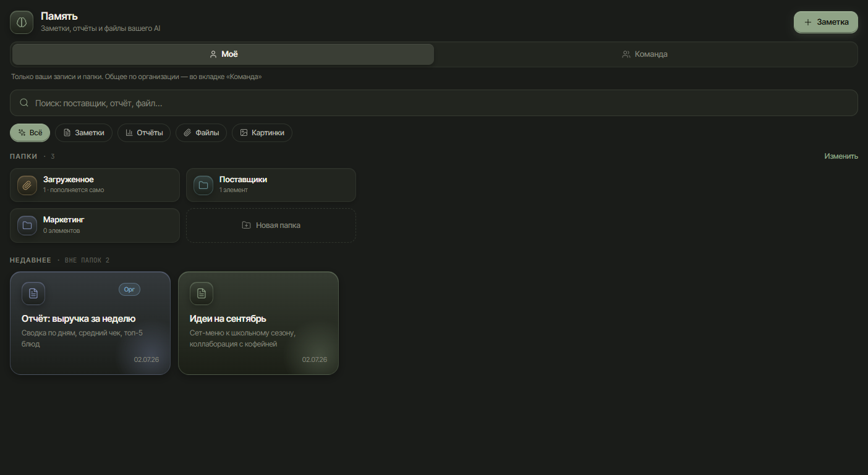Screen dimensions: 868x475
Task: Click the folder-plus icon in Новая папка
Action: point(246,225)
